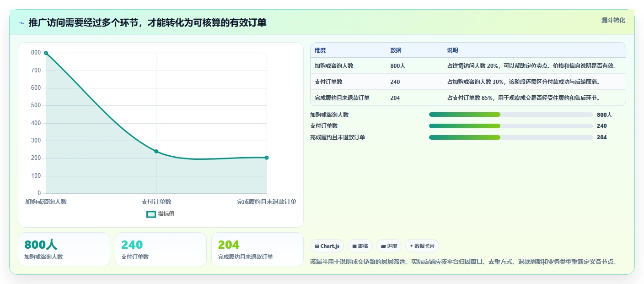Image resolution: width=644 pixels, height=284 pixels.
Task: Click the 完成履约且未退款订单 x-axis label
Action: tap(267, 202)
